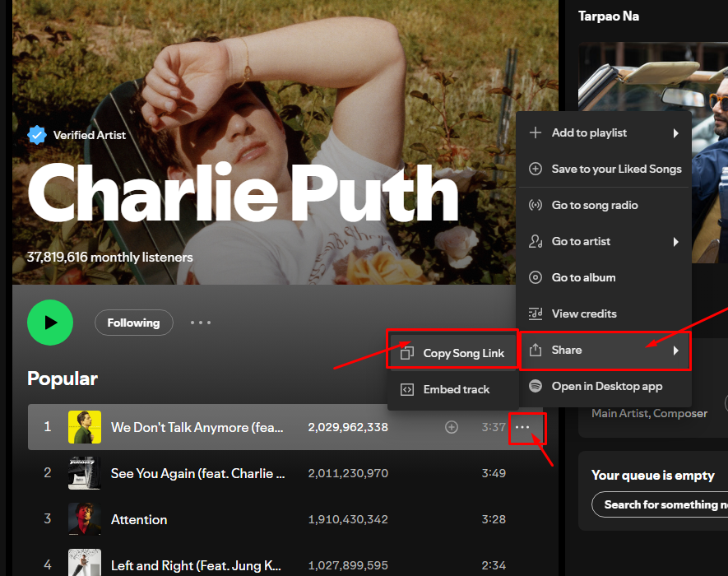Click the share upload icon in the menu
This screenshot has width=728, height=576.
click(536, 350)
